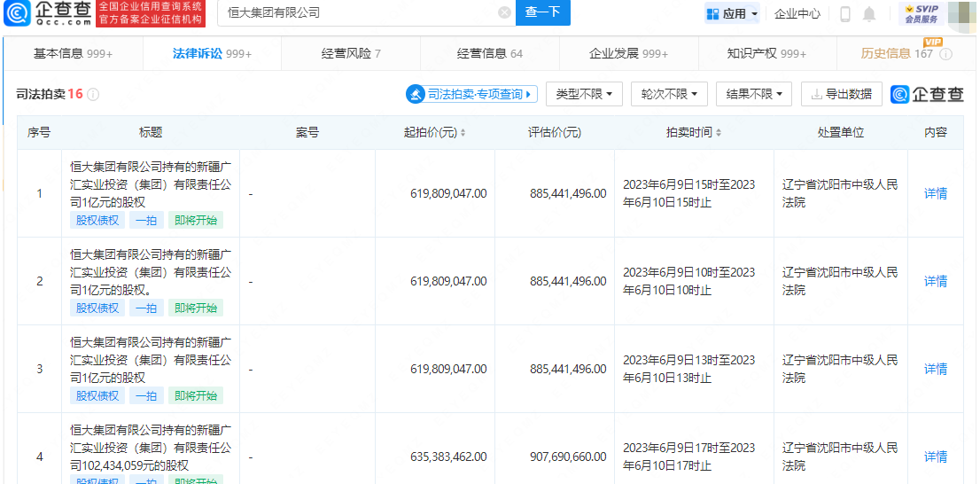Expand the 结果不限 filter dropdown
Image resolution: width=980 pixels, height=484 pixels.
click(754, 95)
